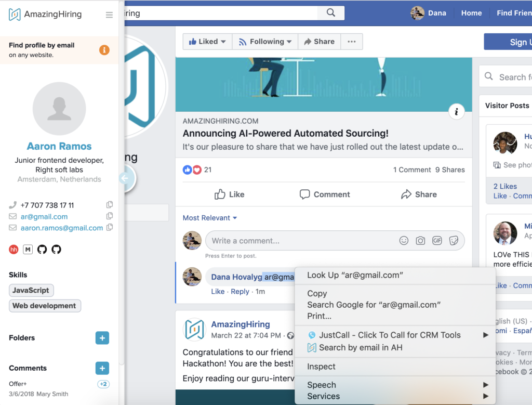
Task: Like the Automated Sourcing post
Action: coord(229,194)
